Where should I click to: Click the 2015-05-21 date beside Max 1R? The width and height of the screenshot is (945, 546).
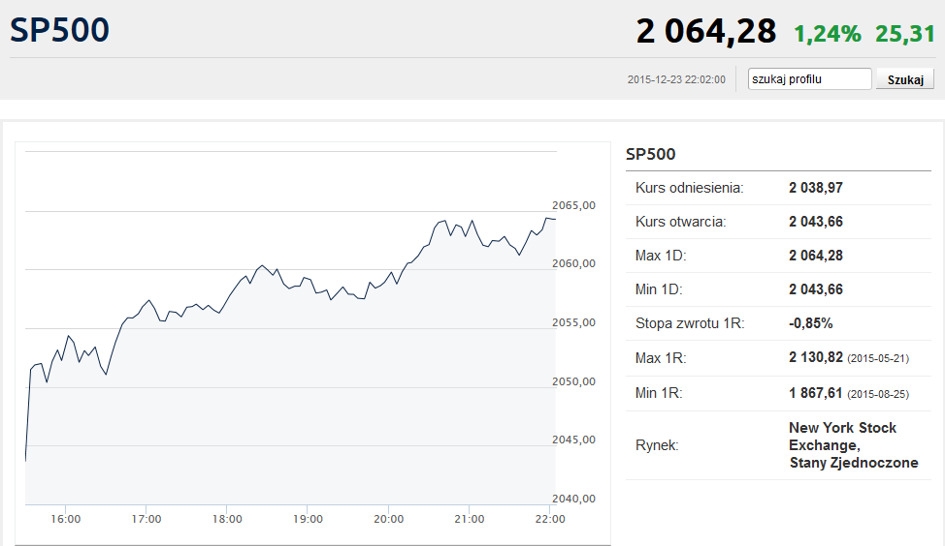click(878, 359)
